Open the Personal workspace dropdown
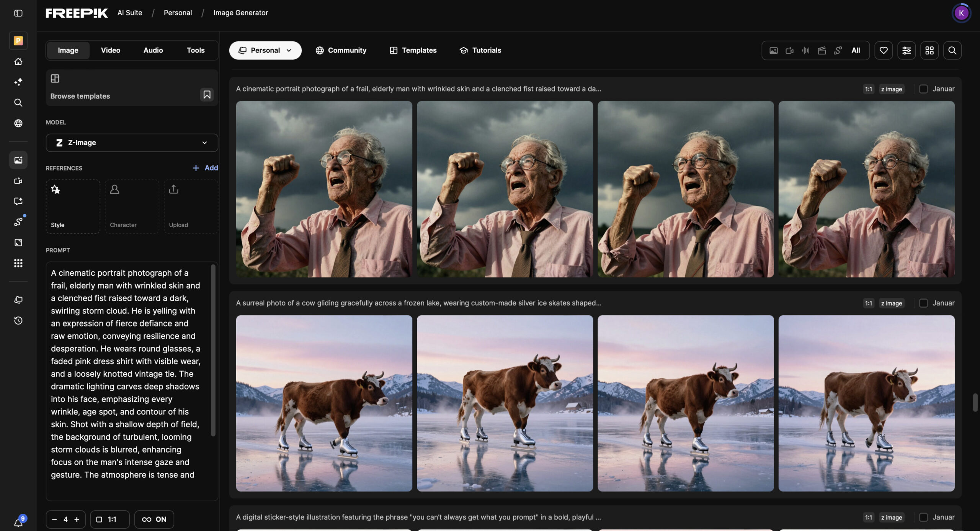Image resolution: width=980 pixels, height=531 pixels. (265, 51)
